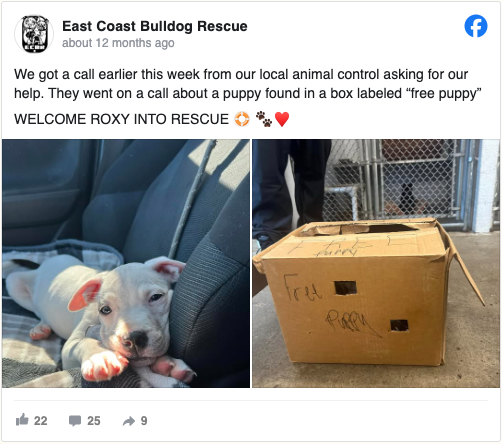Viewport: 502px width, 444px height.
Task: Open the 'about 12 months ago' timestamp
Action: click(118, 43)
